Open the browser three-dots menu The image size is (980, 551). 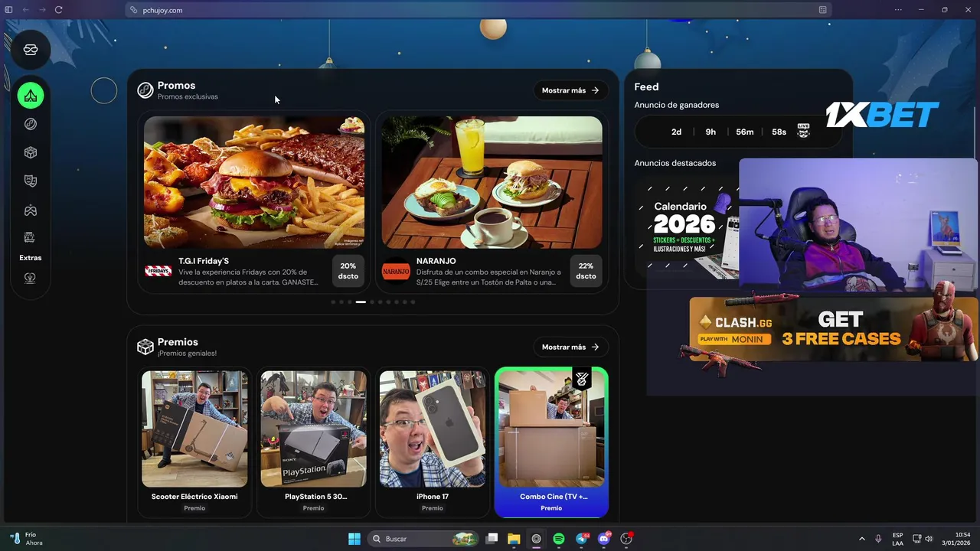(899, 10)
